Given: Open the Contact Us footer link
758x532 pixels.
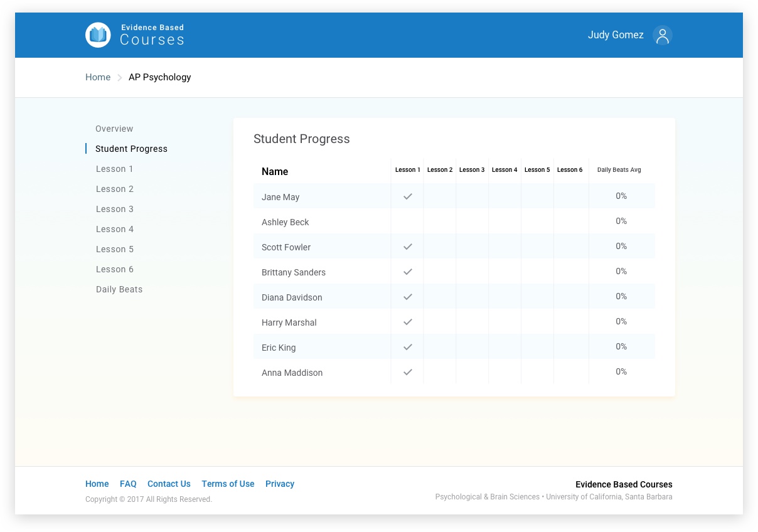Looking at the screenshot, I should tap(169, 484).
